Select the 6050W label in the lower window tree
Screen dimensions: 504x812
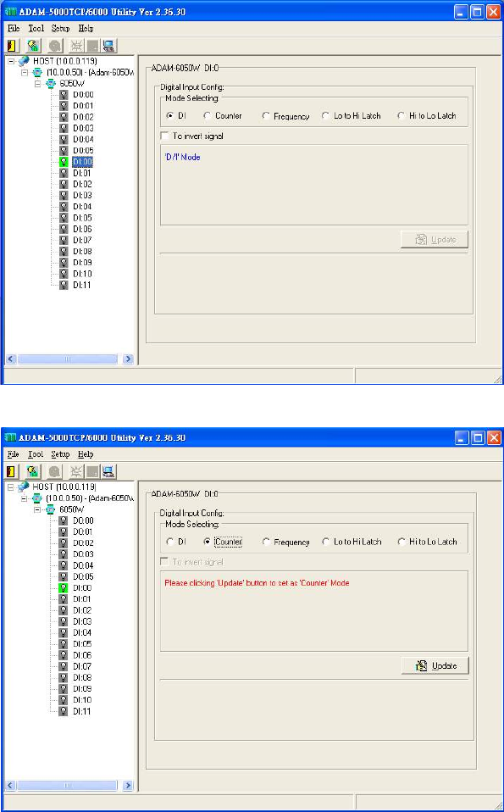pyautogui.click(x=72, y=509)
